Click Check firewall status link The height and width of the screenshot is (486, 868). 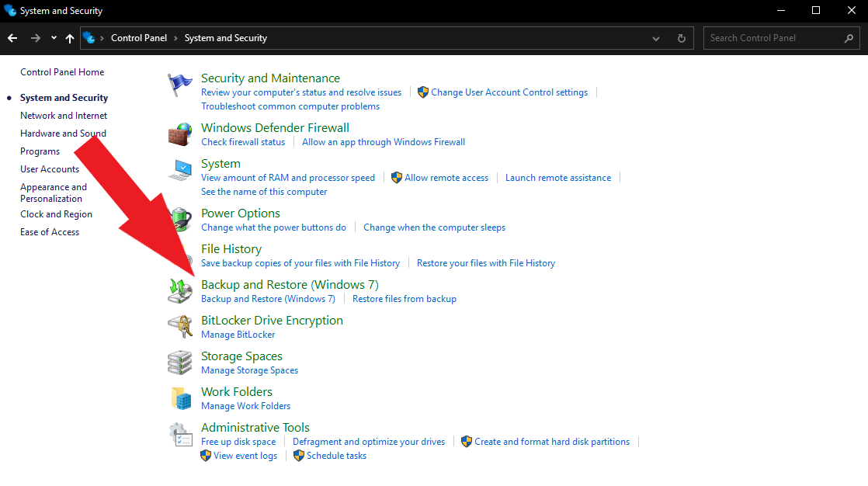[243, 142]
